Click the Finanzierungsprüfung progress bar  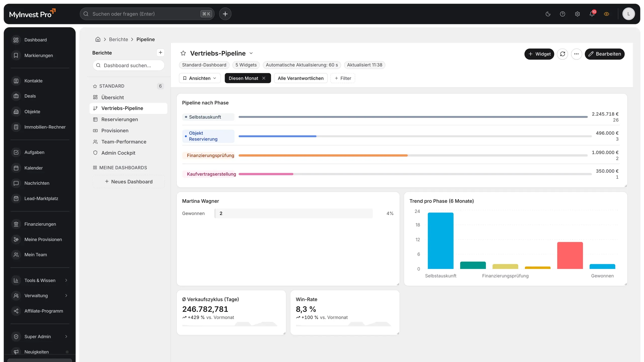coord(413,156)
